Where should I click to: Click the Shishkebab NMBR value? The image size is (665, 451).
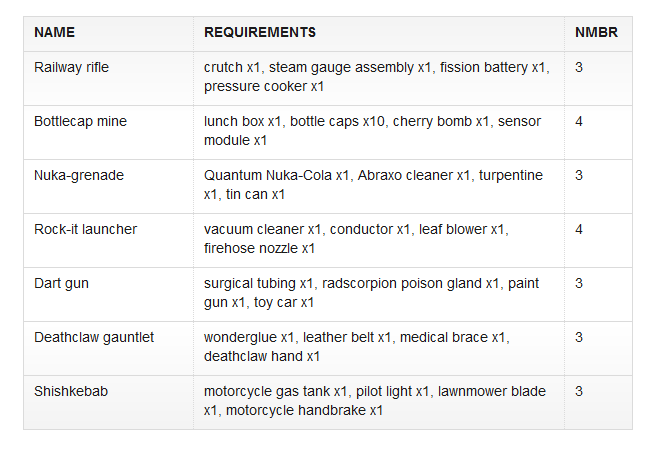(x=579, y=392)
